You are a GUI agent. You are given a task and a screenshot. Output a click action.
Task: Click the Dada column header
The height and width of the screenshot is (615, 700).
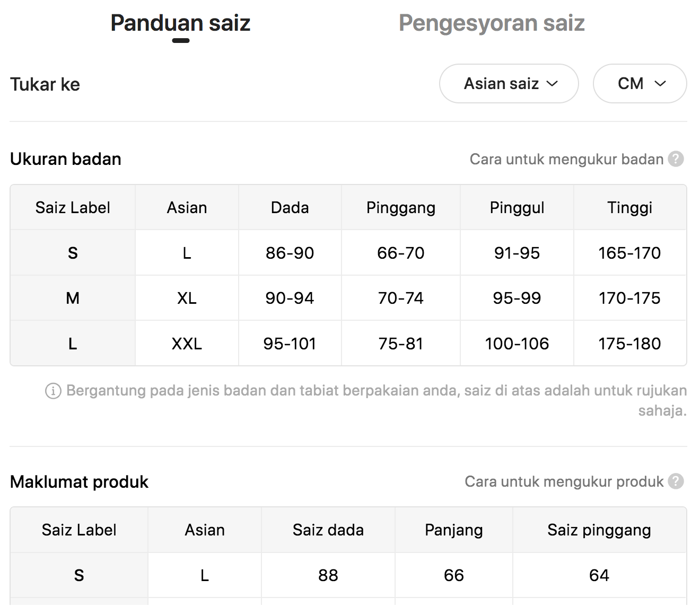290,207
